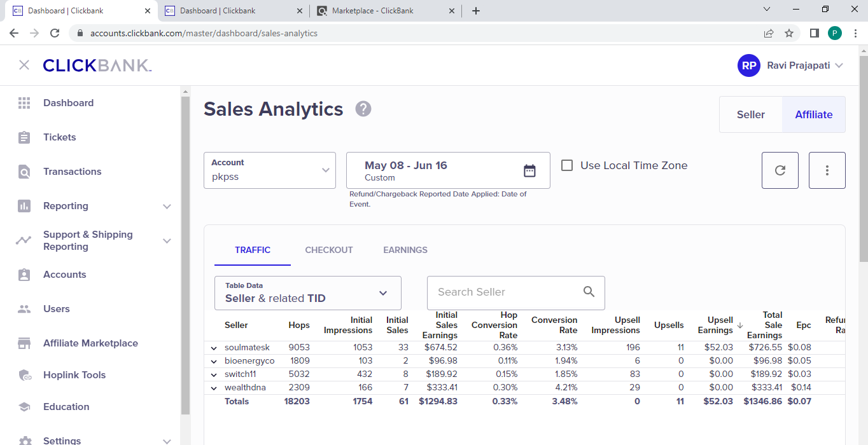This screenshot has width=868, height=445.
Task: Select the CHECKOUT tab
Action: (329, 250)
